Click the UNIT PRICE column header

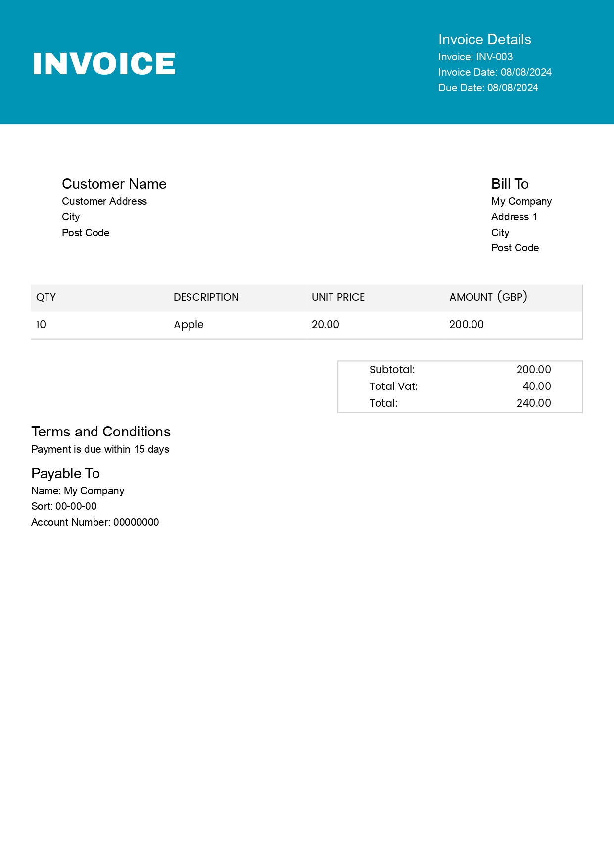[x=338, y=297]
